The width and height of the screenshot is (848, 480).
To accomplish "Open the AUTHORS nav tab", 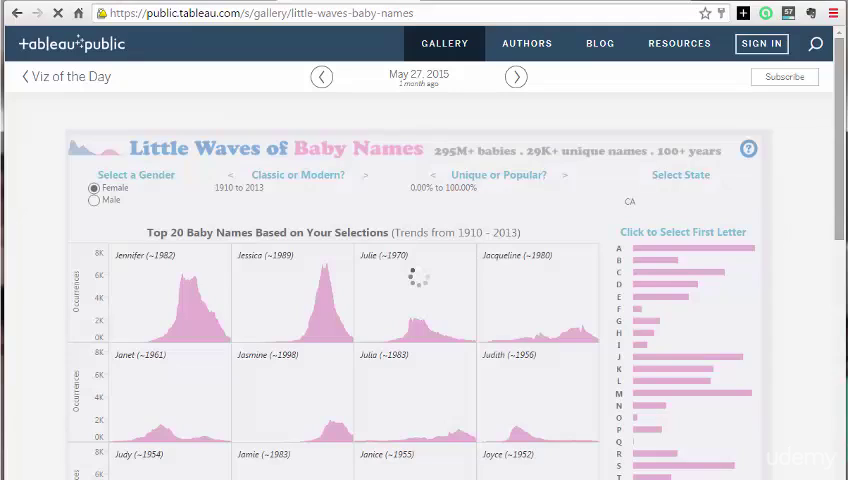I will pos(527,44).
